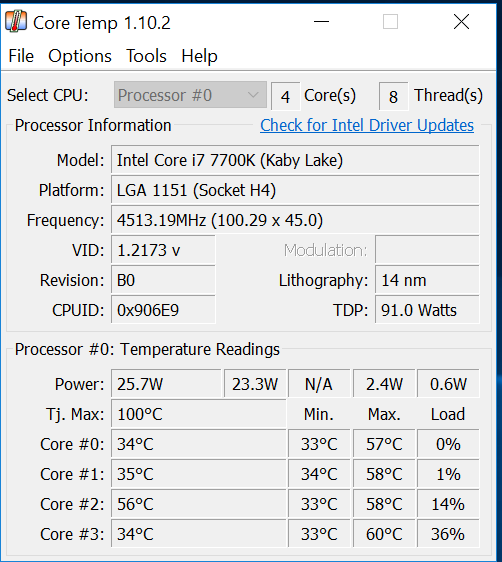Select the VID value 1.2173 v
The image size is (502, 562).
(x=163, y=250)
